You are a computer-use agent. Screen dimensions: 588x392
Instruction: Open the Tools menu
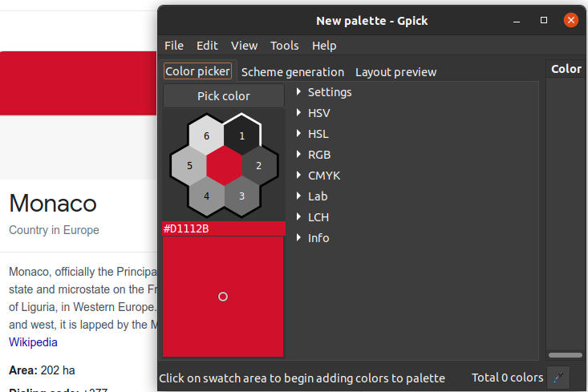[x=284, y=46]
